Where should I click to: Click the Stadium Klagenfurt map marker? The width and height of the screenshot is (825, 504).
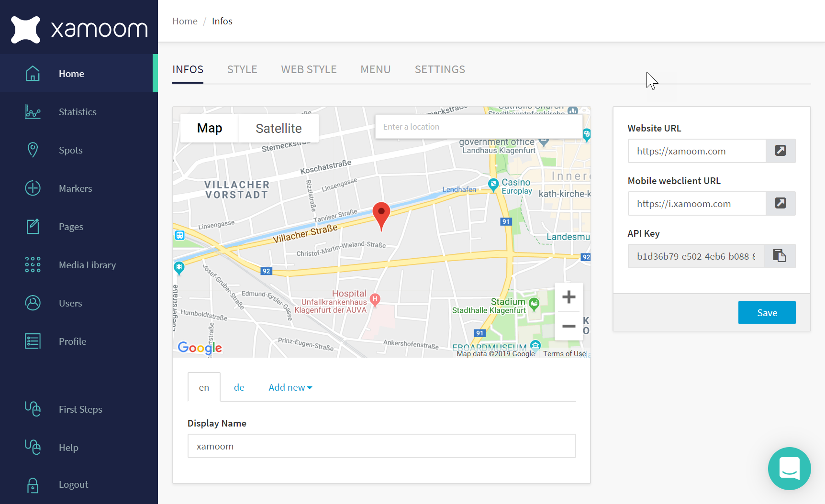(x=534, y=303)
